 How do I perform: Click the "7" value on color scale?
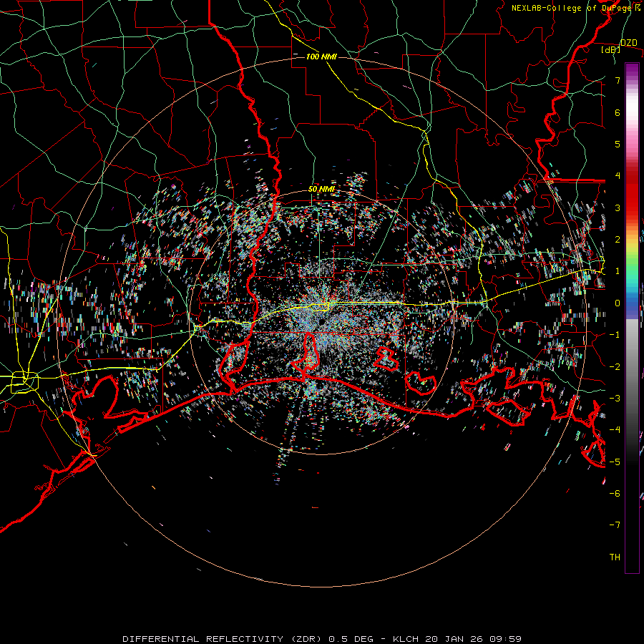click(x=618, y=80)
